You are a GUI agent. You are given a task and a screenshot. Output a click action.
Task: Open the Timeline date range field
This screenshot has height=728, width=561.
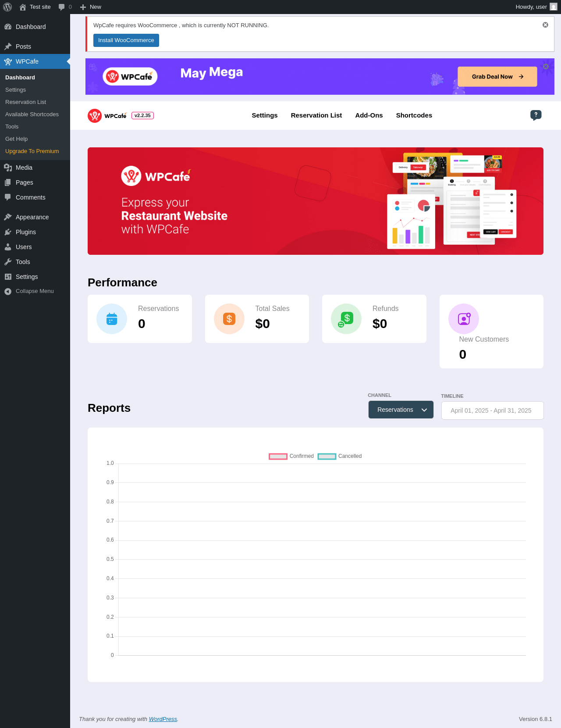[x=493, y=410]
